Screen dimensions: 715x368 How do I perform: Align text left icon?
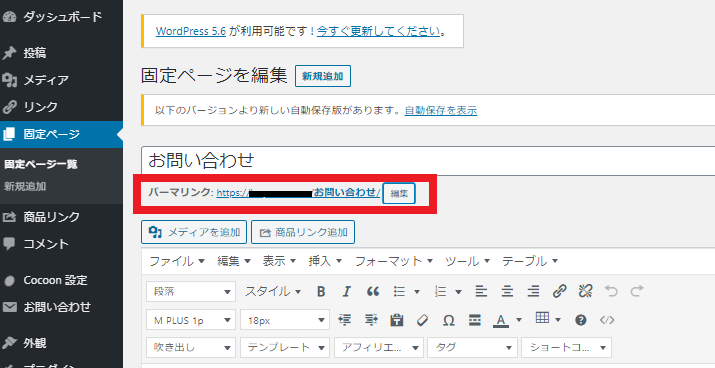481,291
